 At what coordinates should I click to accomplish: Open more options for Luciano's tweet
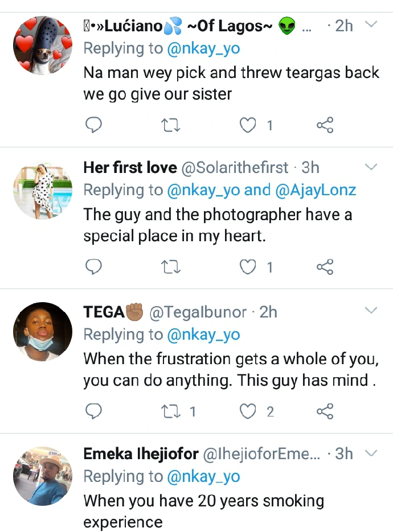tap(371, 24)
